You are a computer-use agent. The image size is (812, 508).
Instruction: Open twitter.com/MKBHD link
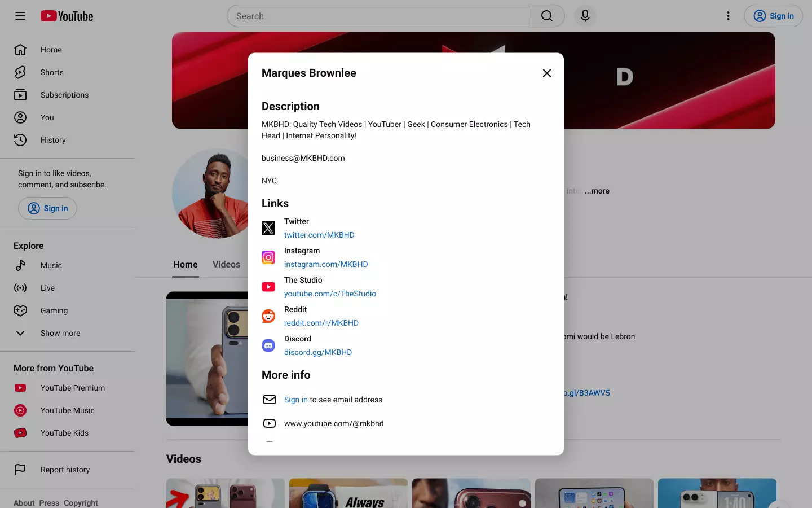pyautogui.click(x=319, y=235)
